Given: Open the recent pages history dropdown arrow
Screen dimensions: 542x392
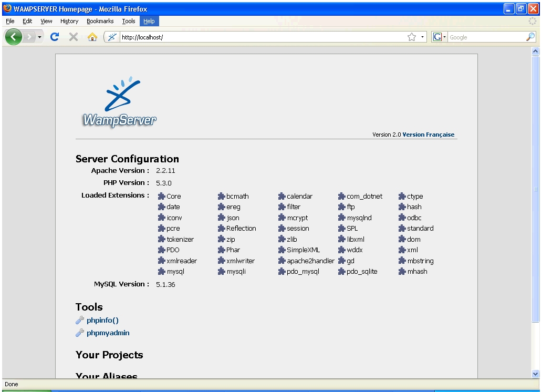Looking at the screenshot, I should (x=40, y=37).
